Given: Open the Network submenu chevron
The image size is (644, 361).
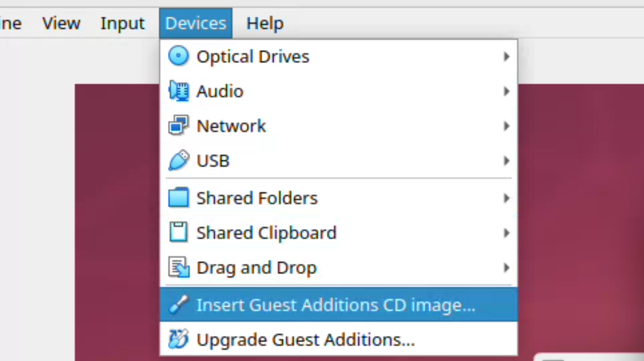Looking at the screenshot, I should click(x=506, y=125).
